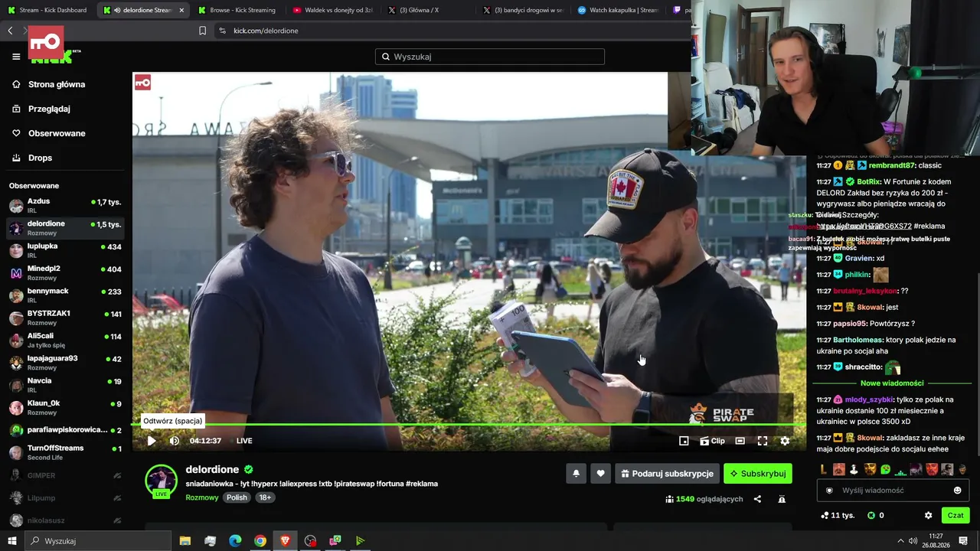Switch to Browse - Kick Streaming tab
Image resolution: width=980 pixels, height=551 pixels.
237,10
